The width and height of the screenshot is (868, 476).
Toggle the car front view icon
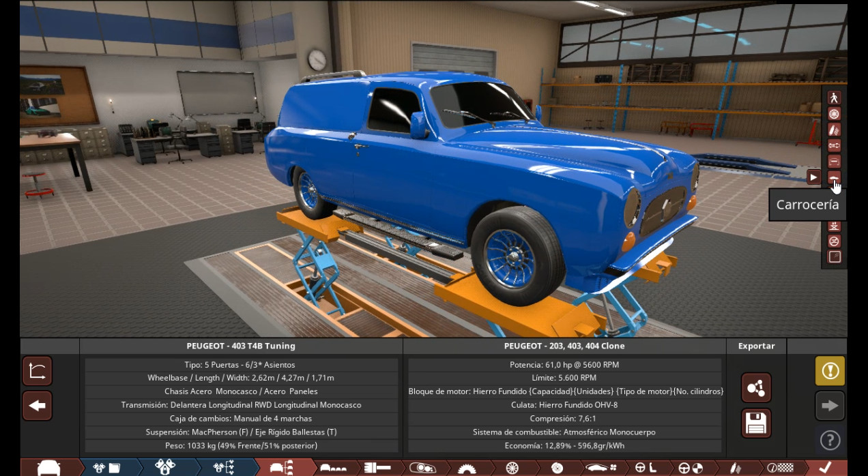pos(834,162)
